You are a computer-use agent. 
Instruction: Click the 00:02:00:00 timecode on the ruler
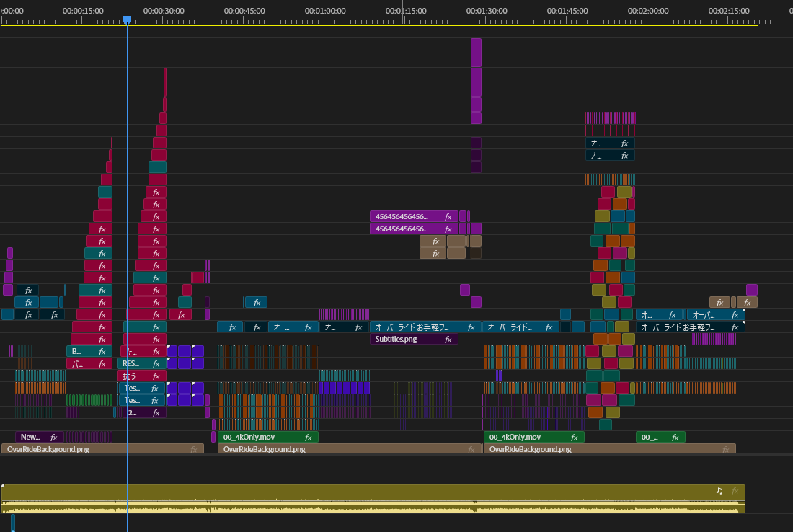click(x=648, y=11)
